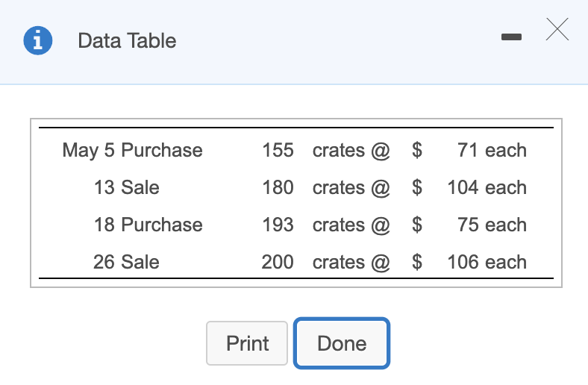The image size is (588, 385).
Task: Click the 200 crates quantity
Action: (x=278, y=262)
